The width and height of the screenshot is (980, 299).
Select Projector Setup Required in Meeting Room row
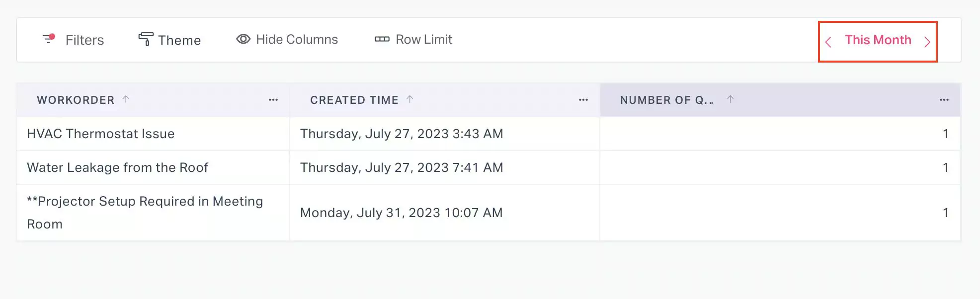tap(145, 212)
